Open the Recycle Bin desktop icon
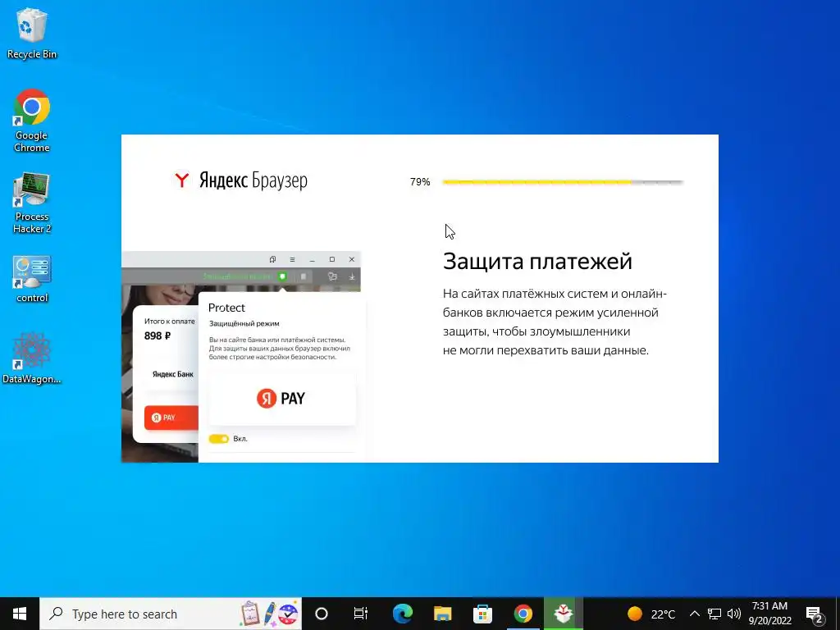 [32, 34]
